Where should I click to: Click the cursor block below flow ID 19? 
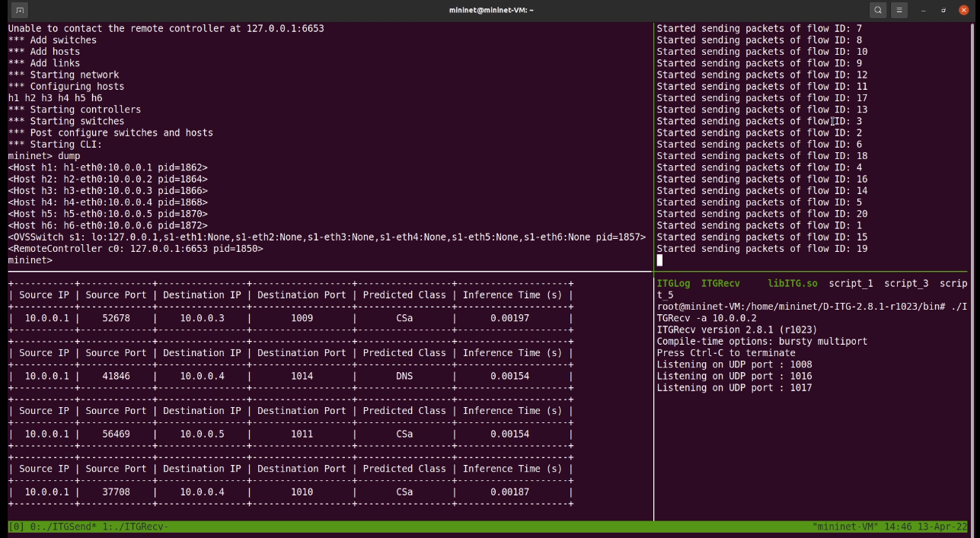click(x=659, y=260)
